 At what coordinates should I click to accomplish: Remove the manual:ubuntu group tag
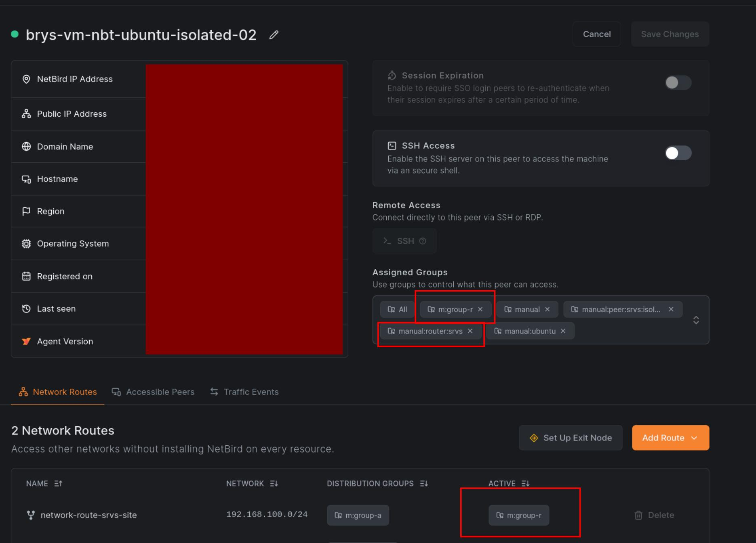[x=563, y=331]
